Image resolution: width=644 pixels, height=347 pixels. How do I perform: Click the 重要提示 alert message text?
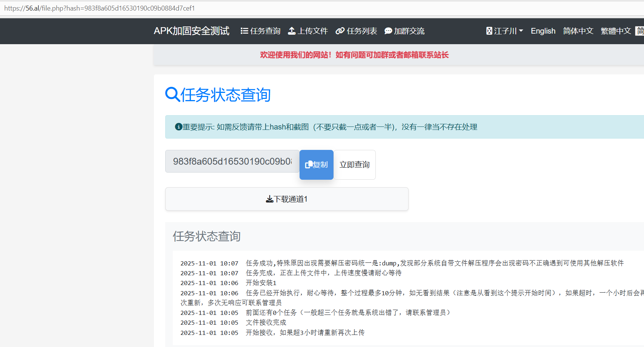coord(330,127)
